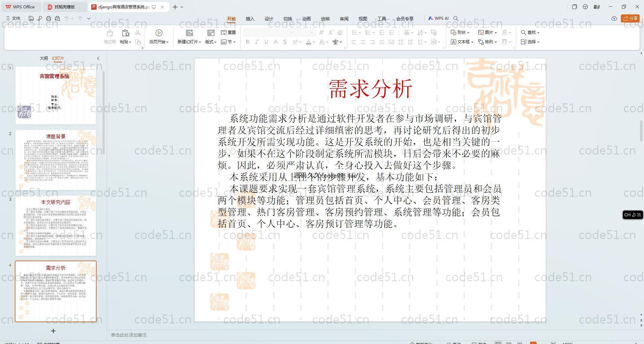644x344 pixels.
Task: Toggle text shadow (S) formatting
Action: pos(285,42)
